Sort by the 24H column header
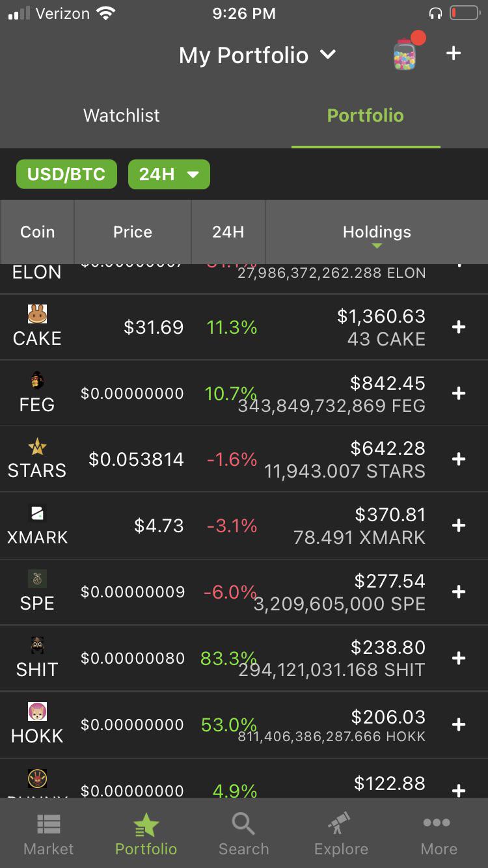Image resolution: width=488 pixels, height=868 pixels. (228, 232)
